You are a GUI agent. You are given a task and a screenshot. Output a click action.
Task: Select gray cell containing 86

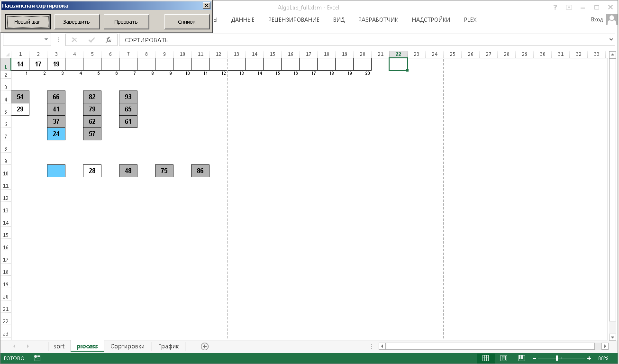pos(200,171)
